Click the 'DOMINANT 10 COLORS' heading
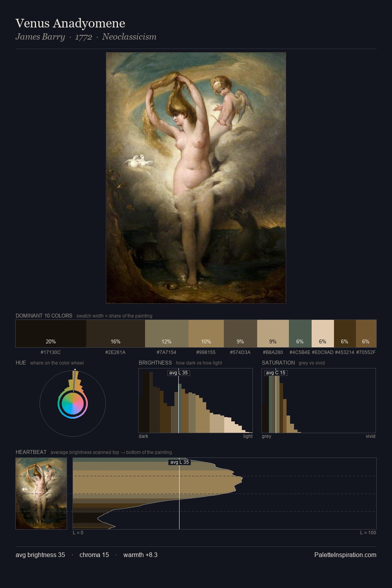392x588 pixels. coord(44,316)
